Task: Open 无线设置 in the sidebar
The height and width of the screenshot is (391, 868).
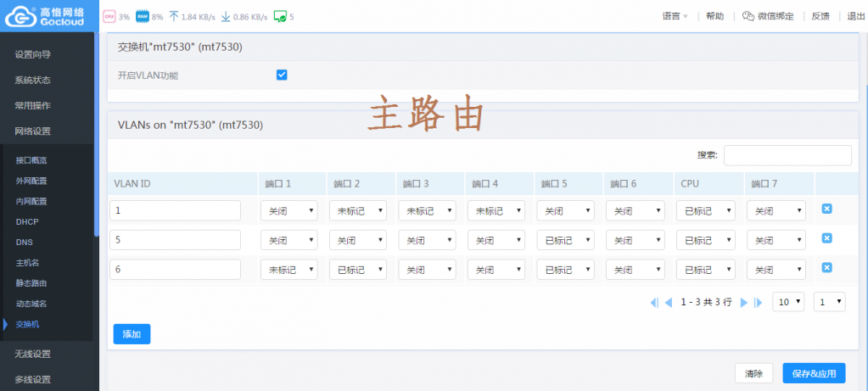Action: click(x=33, y=354)
